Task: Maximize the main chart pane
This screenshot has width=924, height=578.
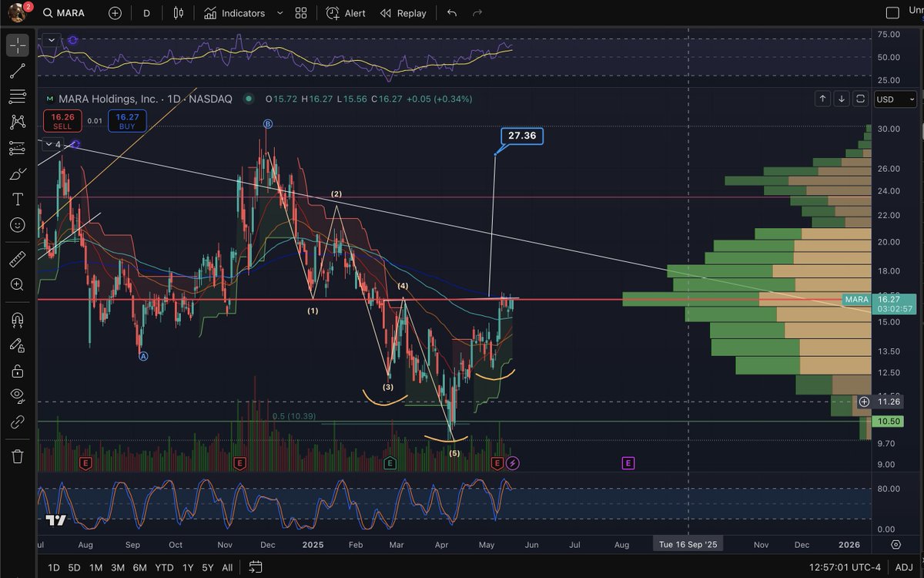Action: (x=860, y=99)
